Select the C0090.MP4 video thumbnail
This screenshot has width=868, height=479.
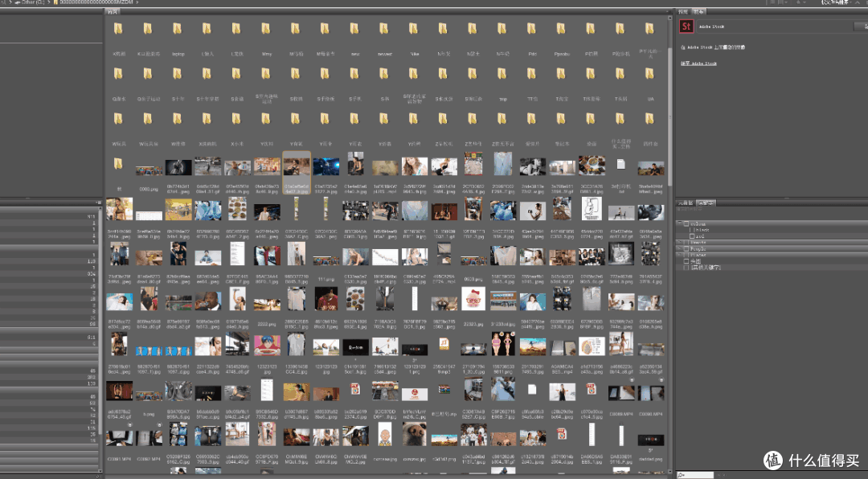(x=650, y=393)
